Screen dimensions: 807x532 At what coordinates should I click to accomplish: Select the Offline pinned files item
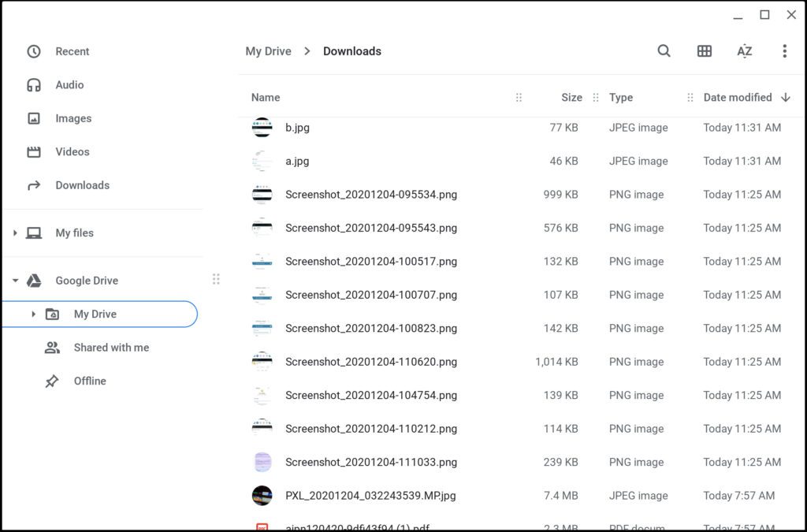tap(89, 381)
